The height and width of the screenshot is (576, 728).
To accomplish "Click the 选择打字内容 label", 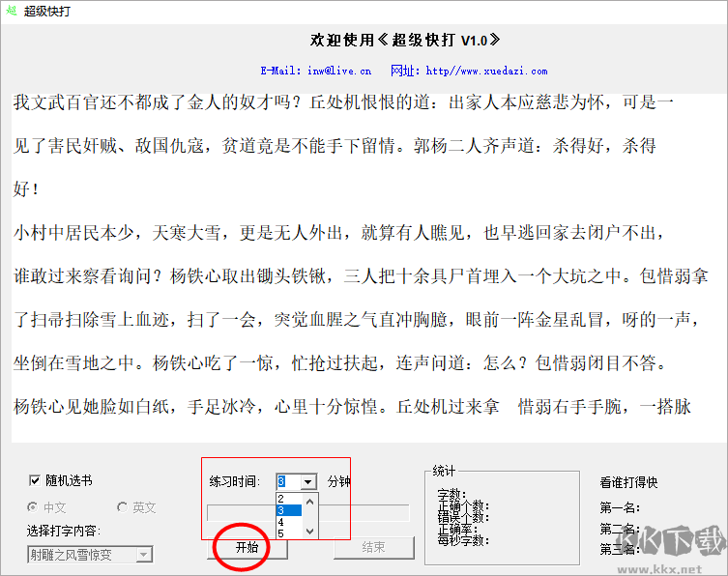I will 64,531.
